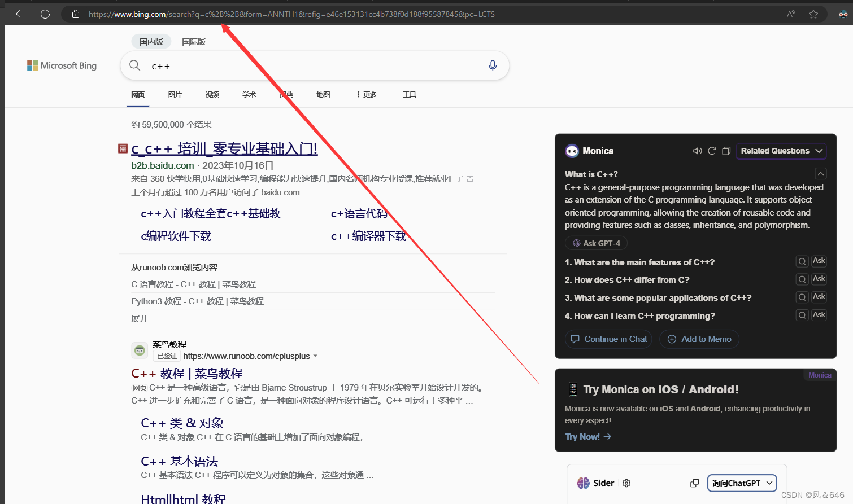Open Related Questions dropdown
853x504 pixels.
(x=781, y=151)
